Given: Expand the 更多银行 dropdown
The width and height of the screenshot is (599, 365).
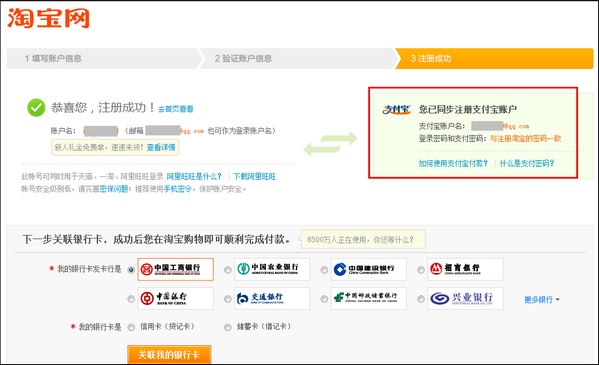Looking at the screenshot, I should [542, 300].
